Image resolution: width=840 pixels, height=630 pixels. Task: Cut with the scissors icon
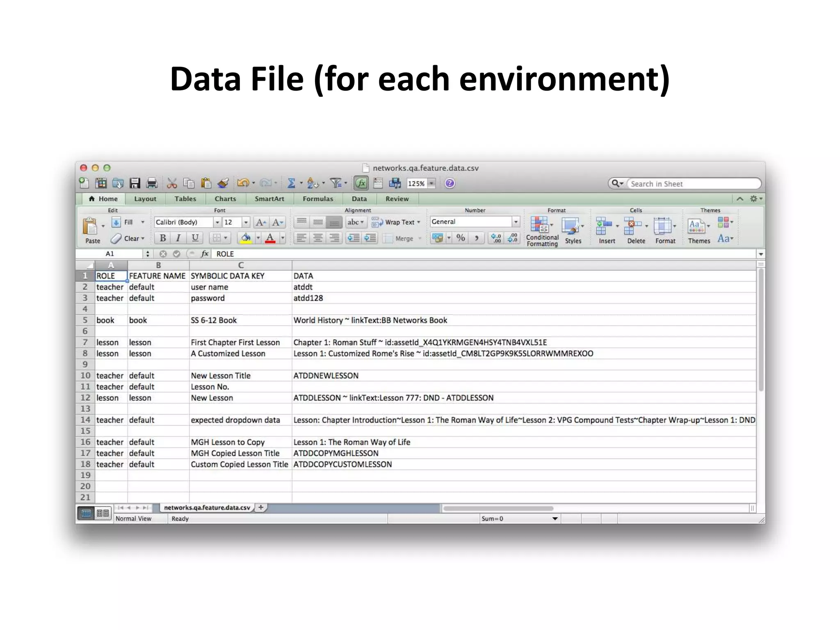[172, 183]
